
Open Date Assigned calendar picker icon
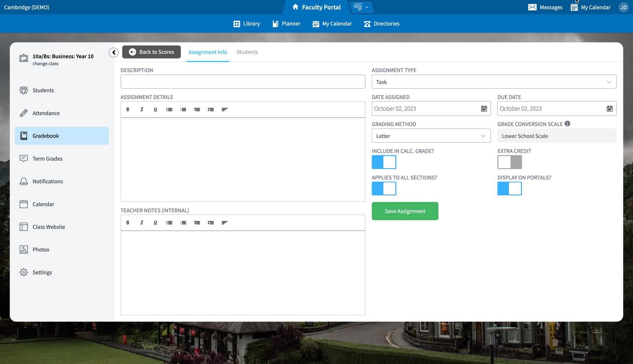[484, 109]
